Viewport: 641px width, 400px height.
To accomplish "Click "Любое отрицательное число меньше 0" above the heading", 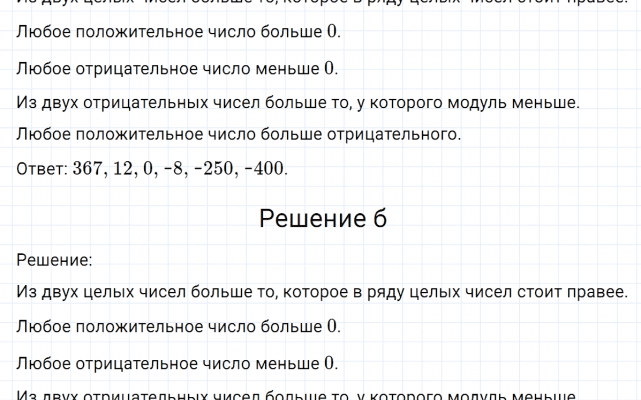I will pos(177,68).
